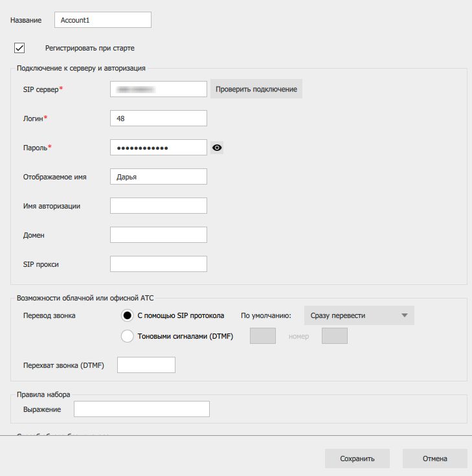Open the default transfer mode dropdown
This screenshot has height=476, width=472.
(359, 315)
